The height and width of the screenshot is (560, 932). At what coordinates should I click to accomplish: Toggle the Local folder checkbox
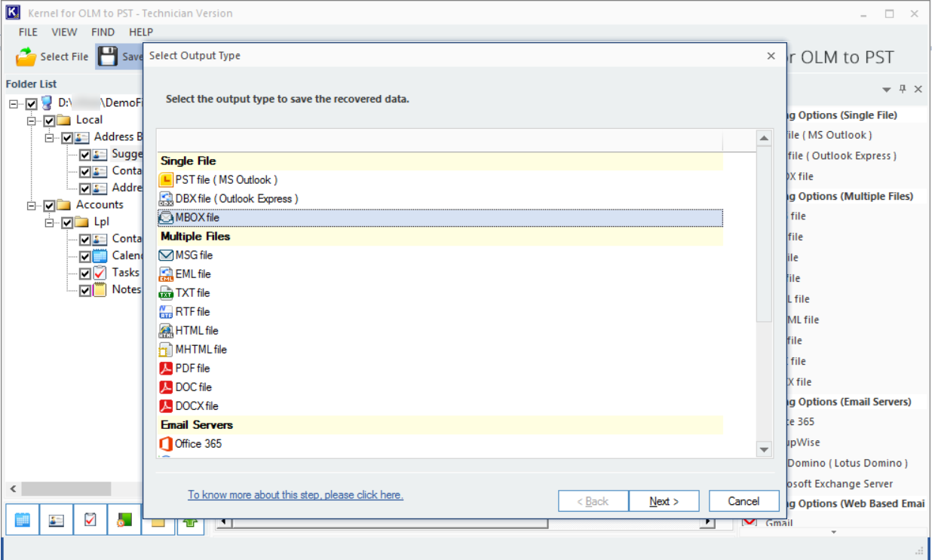pos(49,121)
